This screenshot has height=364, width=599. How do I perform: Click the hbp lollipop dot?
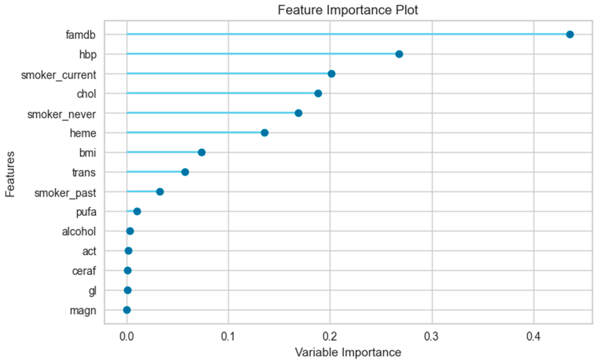[399, 54]
